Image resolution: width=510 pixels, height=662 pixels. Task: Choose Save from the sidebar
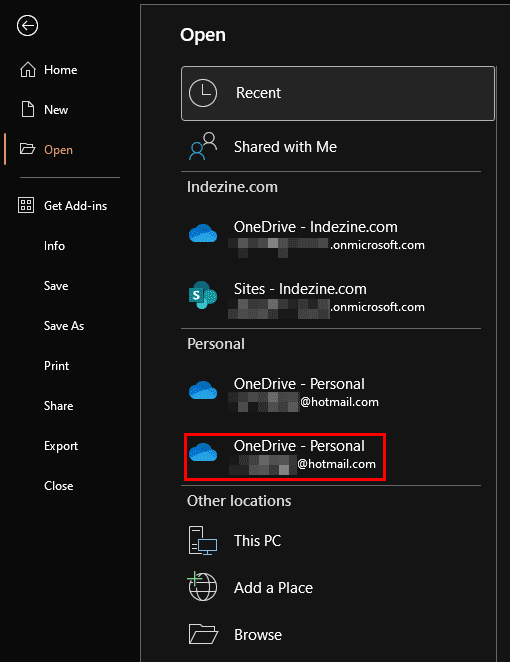[56, 286]
